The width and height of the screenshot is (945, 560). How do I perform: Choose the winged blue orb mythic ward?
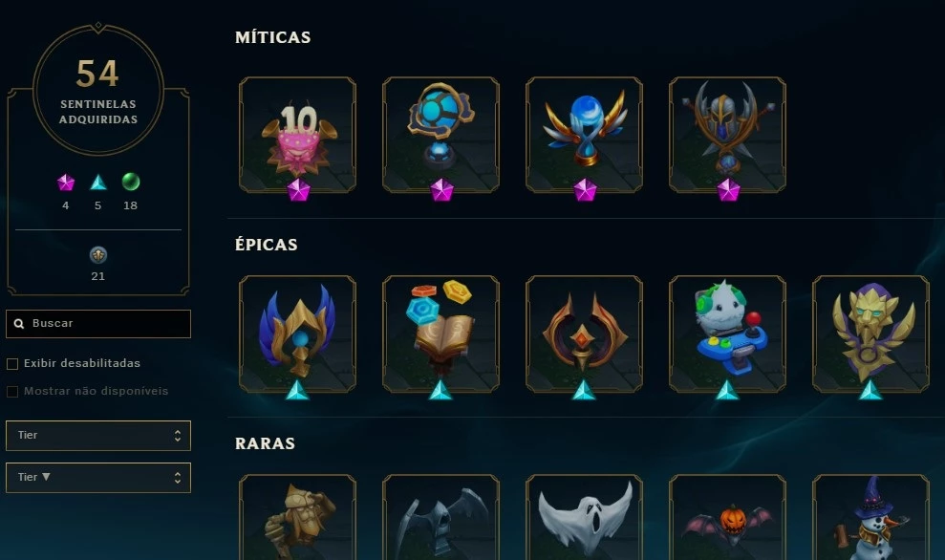585,135
